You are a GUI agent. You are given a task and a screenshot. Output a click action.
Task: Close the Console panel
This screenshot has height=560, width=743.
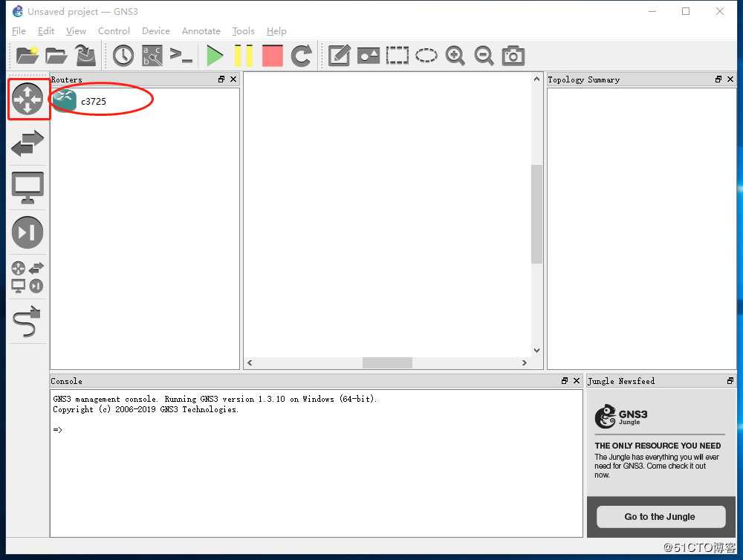(577, 380)
